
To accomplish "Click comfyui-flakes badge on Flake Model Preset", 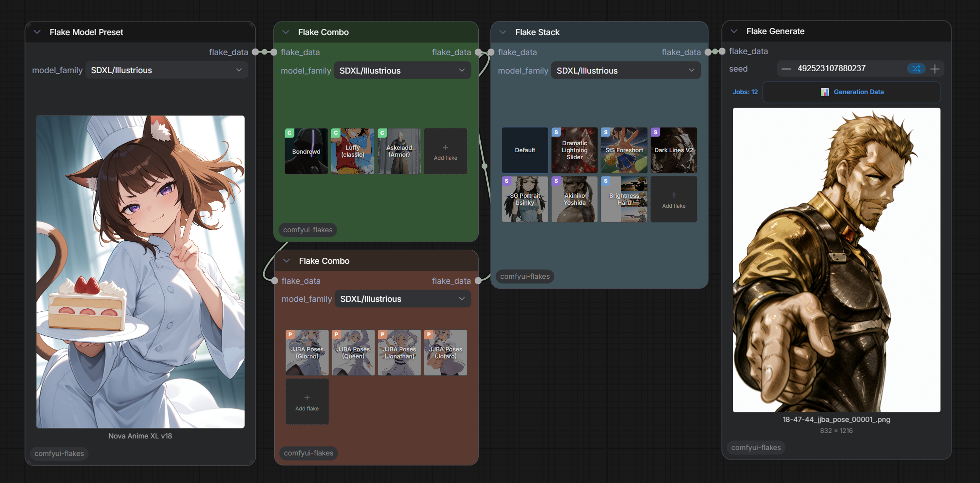I will pyautogui.click(x=59, y=453).
